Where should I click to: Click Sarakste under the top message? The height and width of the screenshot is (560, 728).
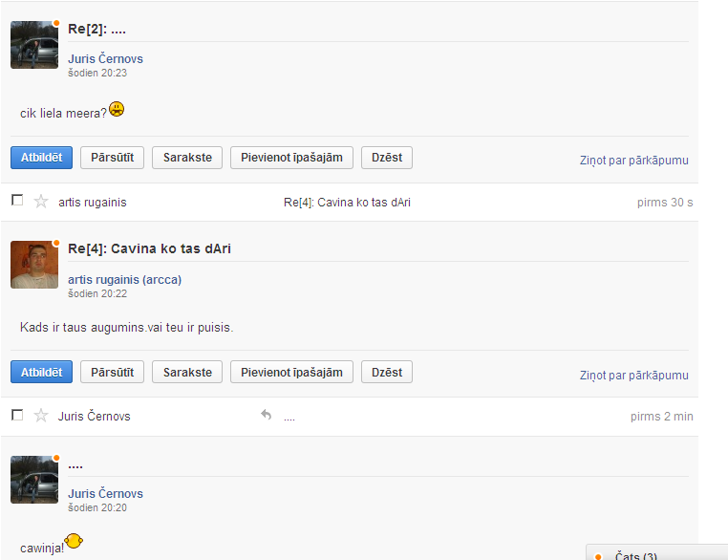coord(187,158)
